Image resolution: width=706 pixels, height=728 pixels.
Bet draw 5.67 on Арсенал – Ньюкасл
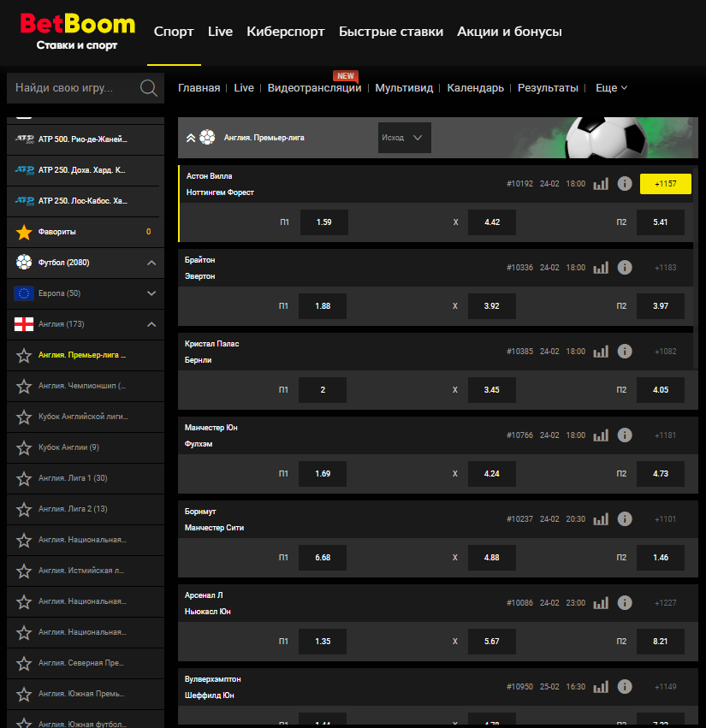(492, 642)
